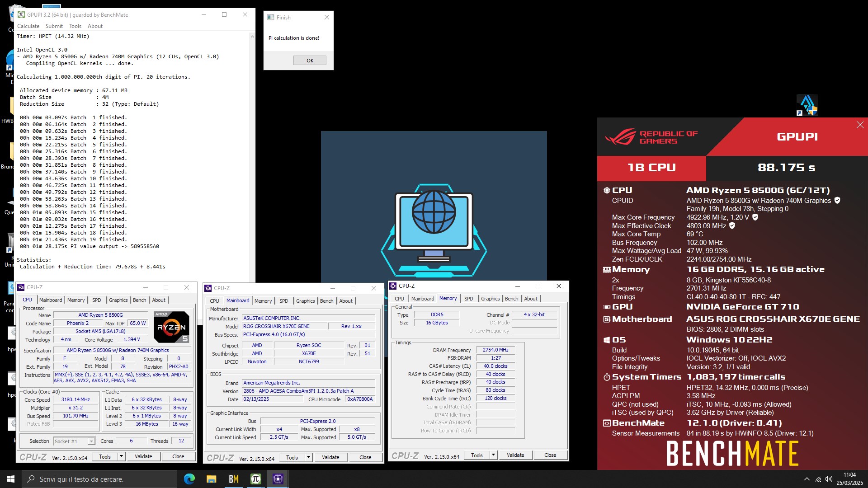Open Graphics tab in CPU-Z Memory window
Screen dimensions: 868x488
coord(490,299)
